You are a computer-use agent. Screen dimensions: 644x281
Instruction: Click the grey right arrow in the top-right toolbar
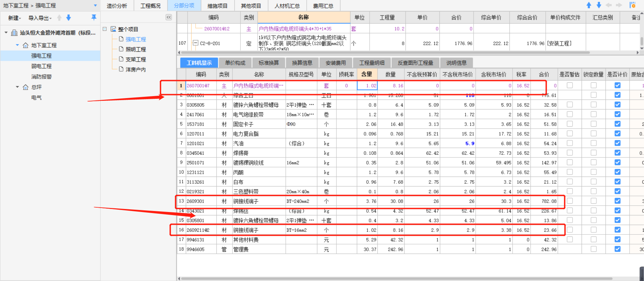coord(619,5)
